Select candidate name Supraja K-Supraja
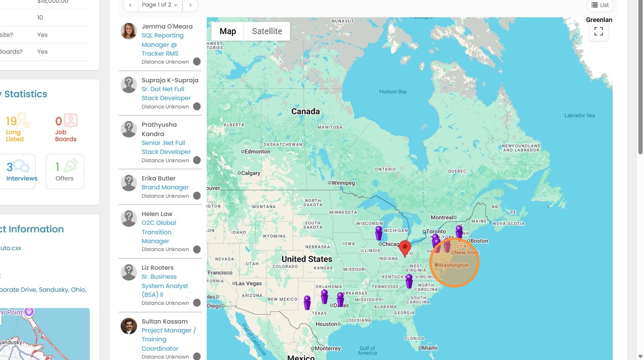Screen dimensions: 644x360 (x=170, y=80)
